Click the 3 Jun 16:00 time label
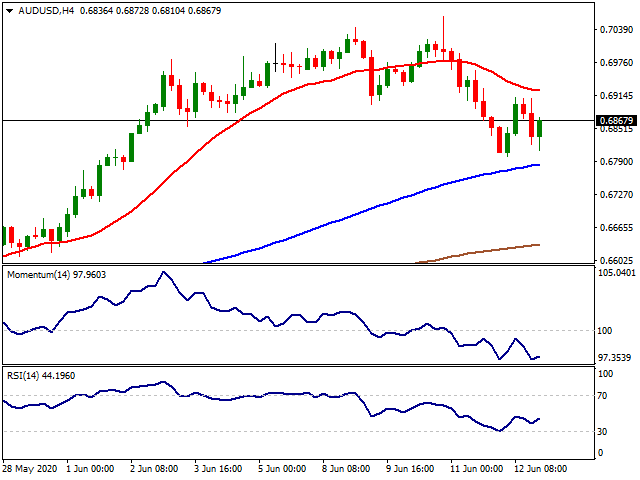This screenshot has width=640, height=480. coord(218,469)
